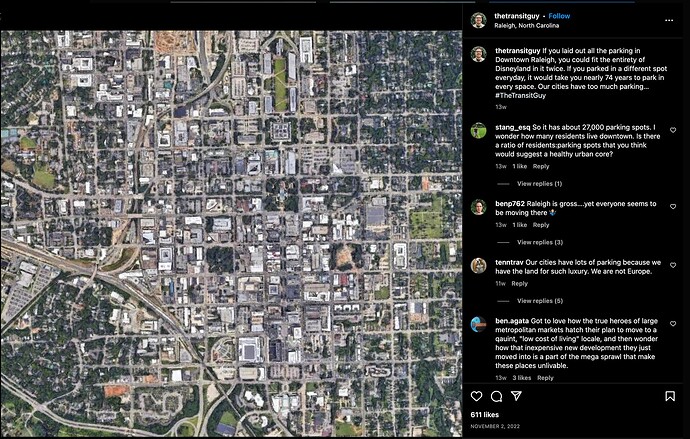Like ben.agata's comment heart

pos(673,324)
